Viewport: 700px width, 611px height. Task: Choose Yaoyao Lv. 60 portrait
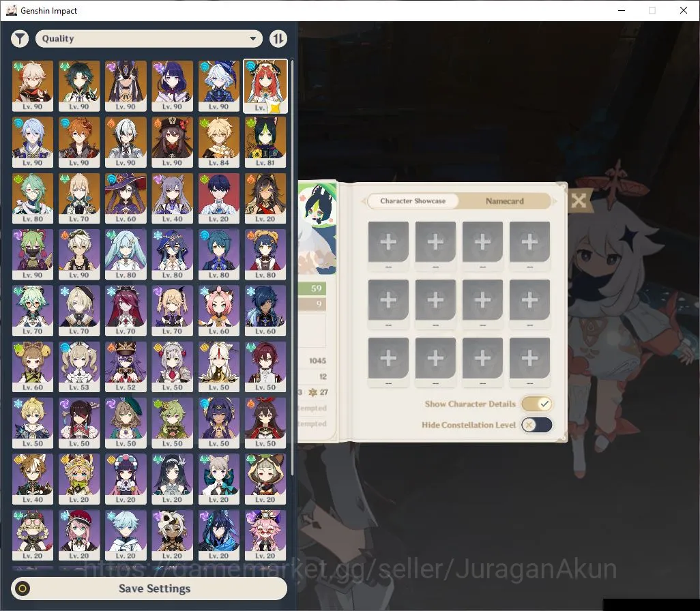tap(33, 367)
